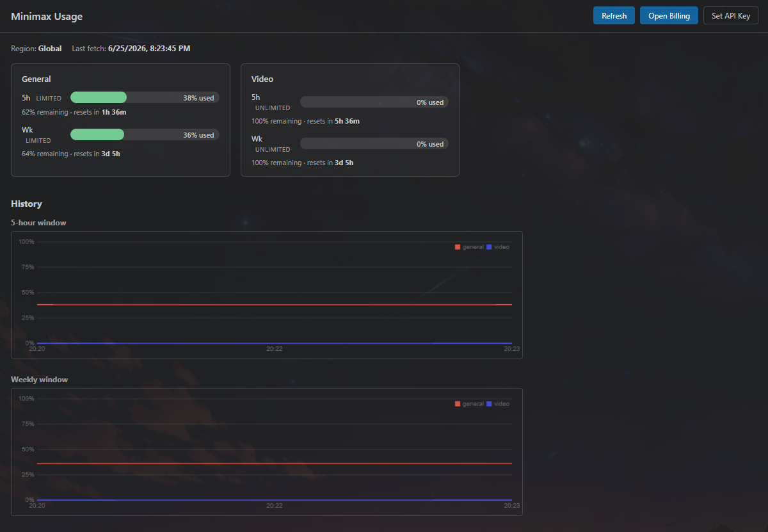Click 25% axis label in Weekly chart
The width and height of the screenshot is (768, 532).
28,474
